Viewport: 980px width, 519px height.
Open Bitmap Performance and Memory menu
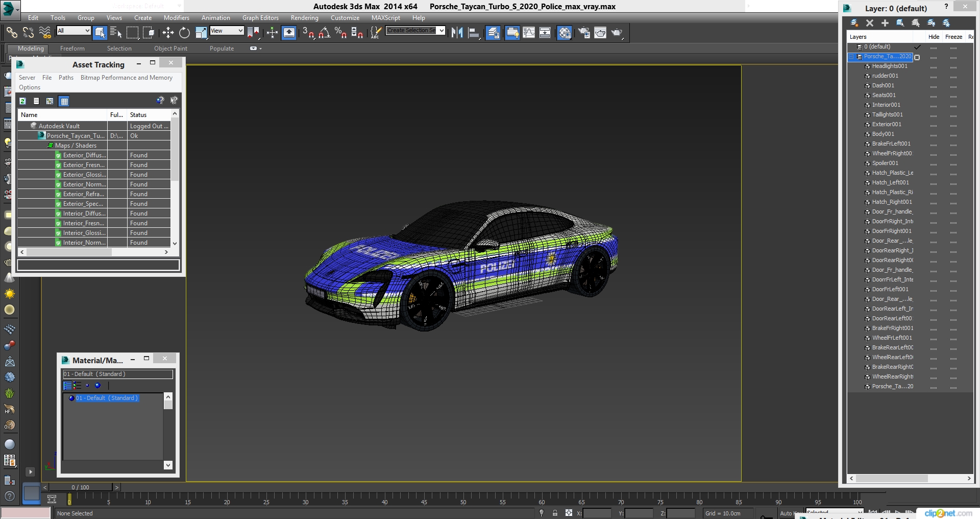tap(127, 78)
